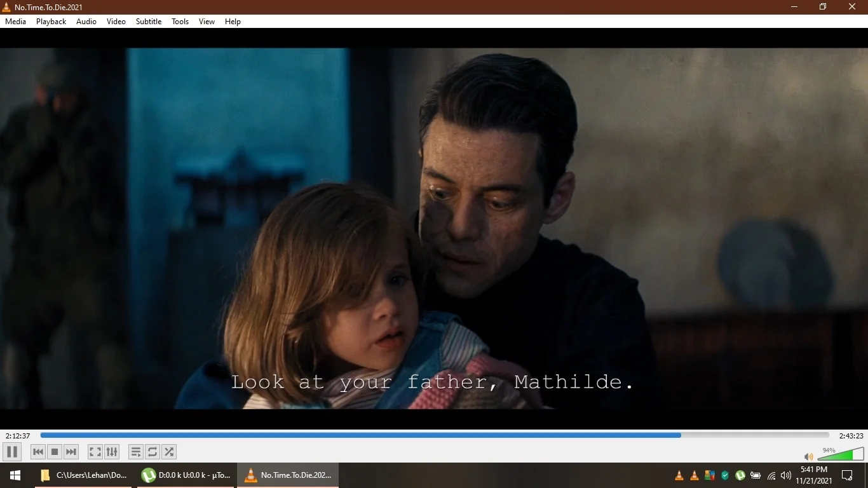Open the Media menu
The width and height of the screenshot is (868, 488).
click(16, 22)
